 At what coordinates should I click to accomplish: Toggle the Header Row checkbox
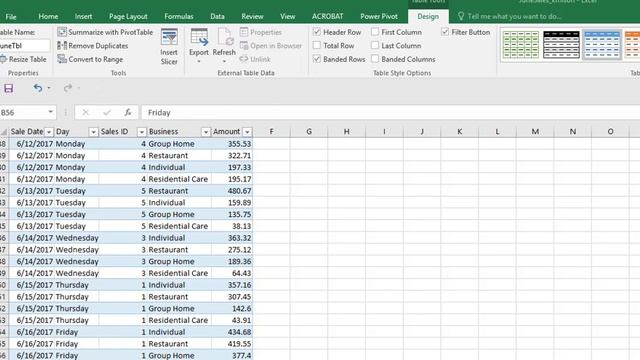[x=317, y=32]
